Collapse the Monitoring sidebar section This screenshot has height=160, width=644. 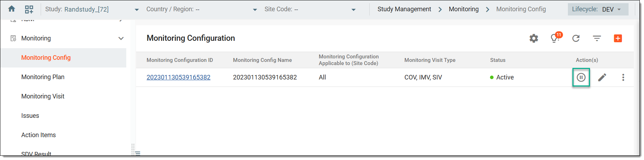coord(121,38)
